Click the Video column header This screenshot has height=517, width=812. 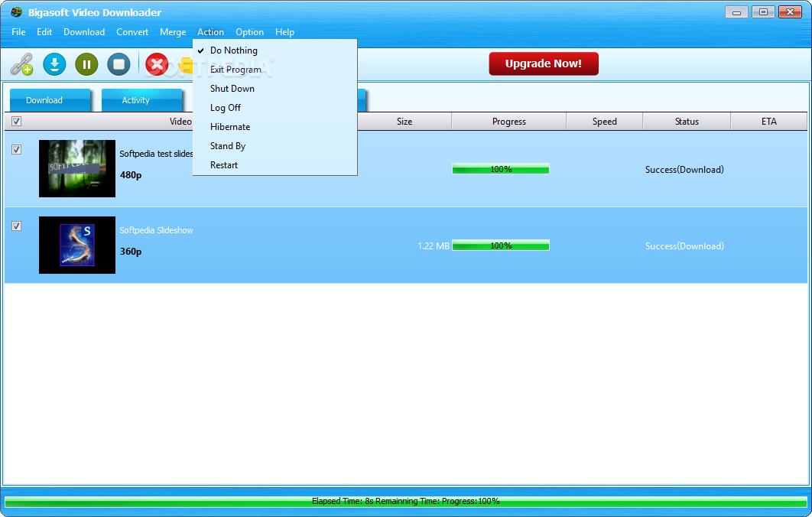point(180,122)
